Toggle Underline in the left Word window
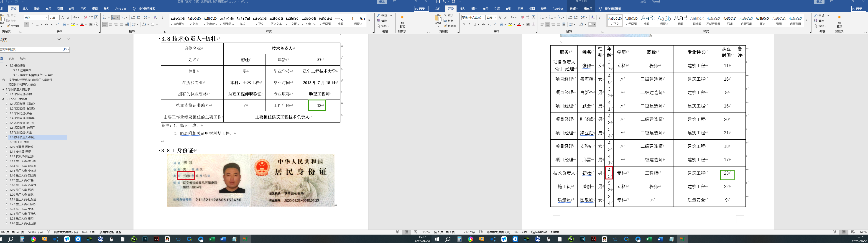The image size is (868, 243). tap(37, 24)
